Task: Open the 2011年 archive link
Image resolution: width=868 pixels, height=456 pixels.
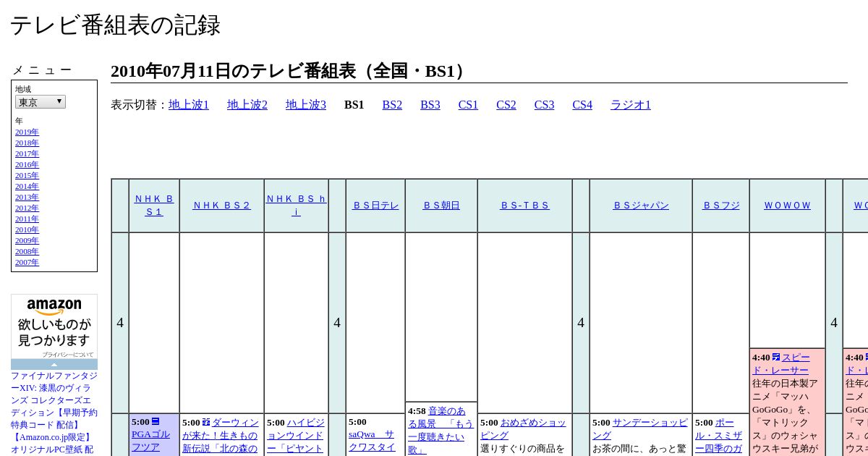Action: tap(27, 219)
